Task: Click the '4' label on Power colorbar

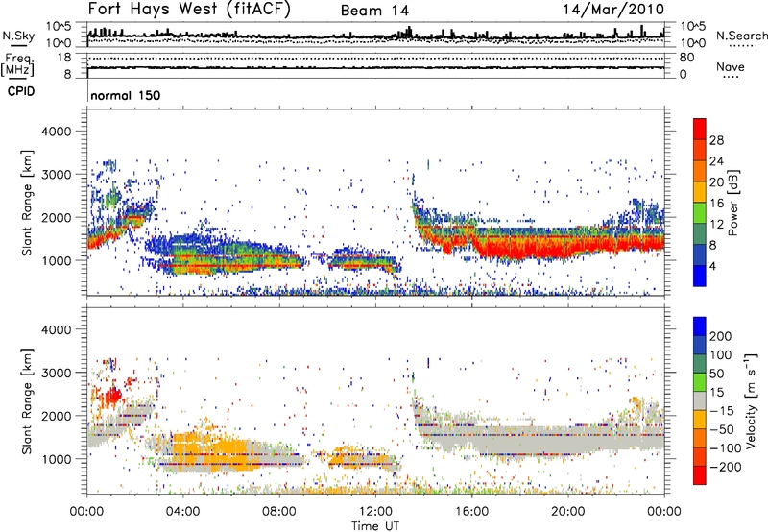Action: pyautogui.click(x=712, y=266)
